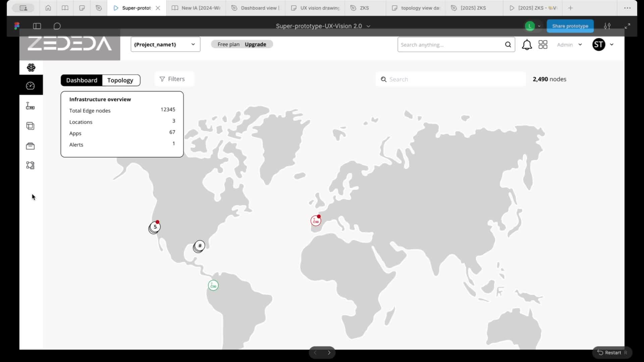The width and height of the screenshot is (644, 362).
Task: Switch view to Topology
Action: [x=120, y=80]
